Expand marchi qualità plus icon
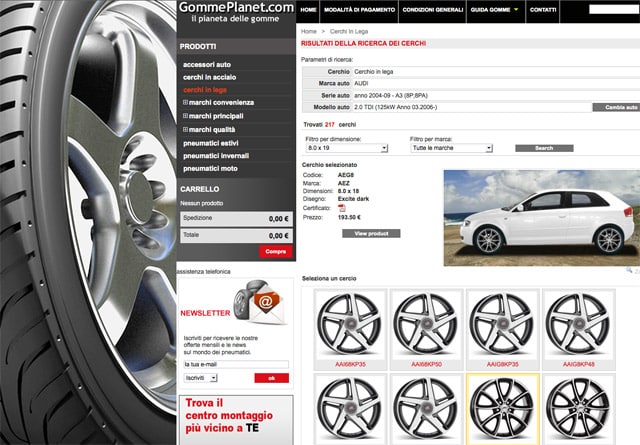This screenshot has height=445, width=640. tap(185, 129)
